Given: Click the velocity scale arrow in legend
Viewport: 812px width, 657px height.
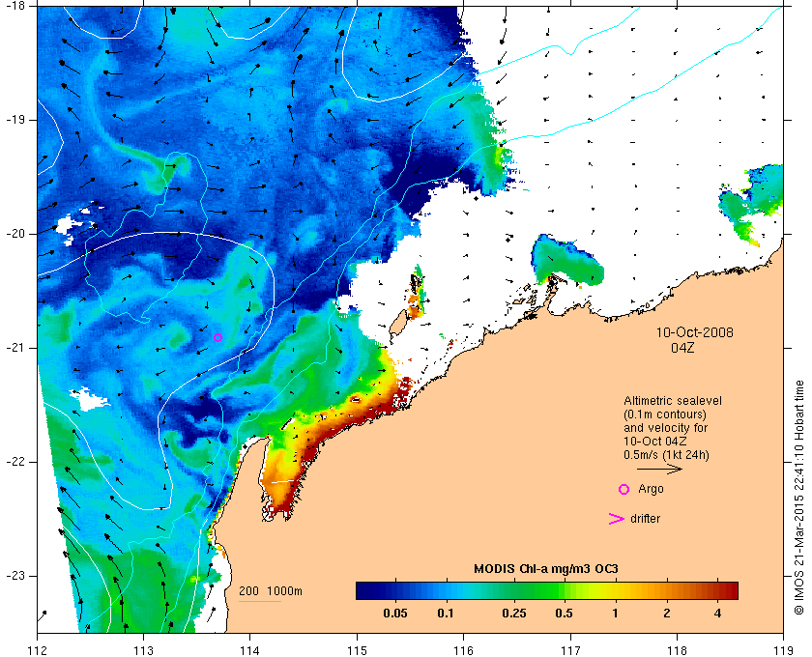Looking at the screenshot, I should pyautogui.click(x=659, y=469).
